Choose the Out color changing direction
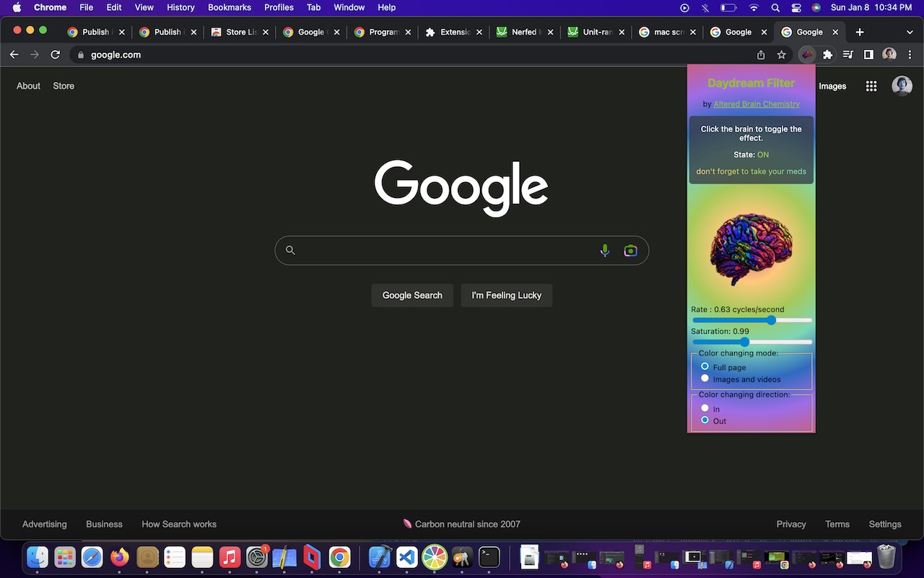This screenshot has width=924, height=578. point(705,420)
